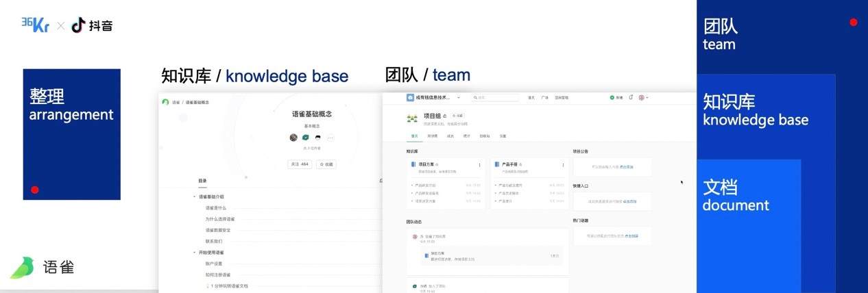Open the user avatar menu in team page

(x=642, y=98)
